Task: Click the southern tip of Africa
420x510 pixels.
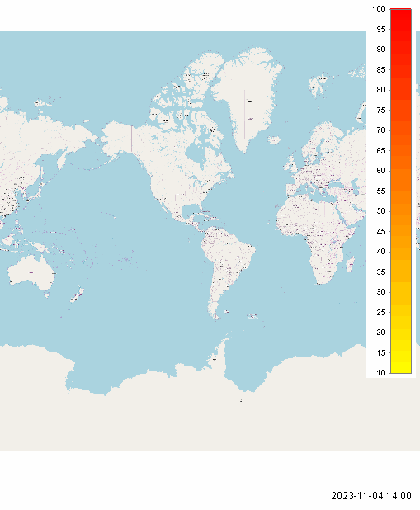Action: coord(323,281)
